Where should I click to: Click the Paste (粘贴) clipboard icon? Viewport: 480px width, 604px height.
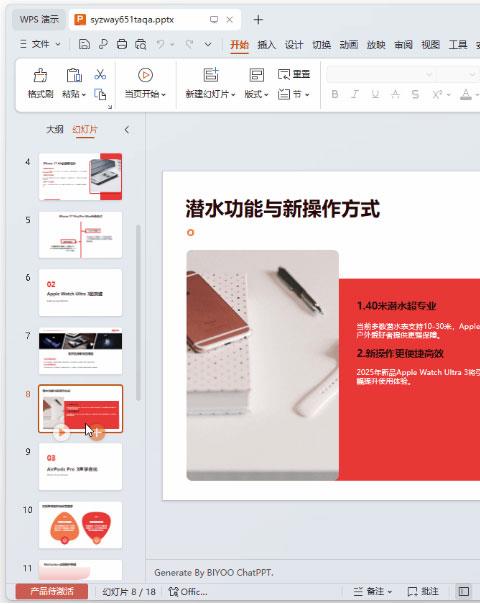(x=74, y=76)
